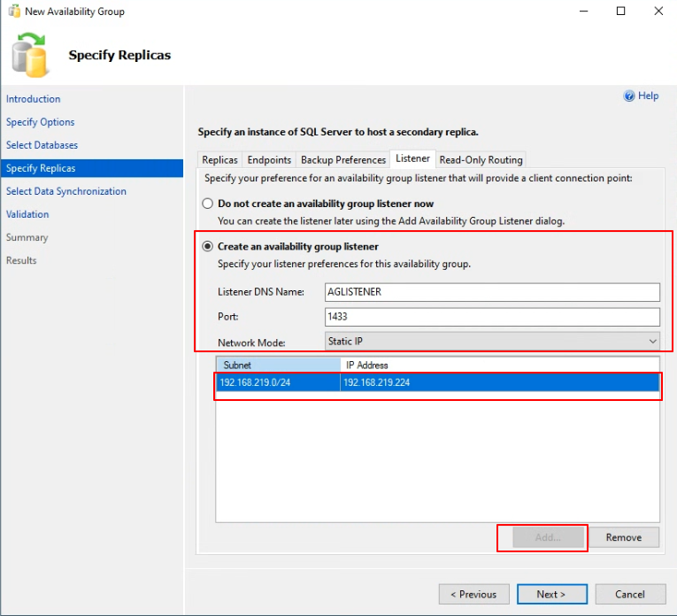
Task: Minimize the New Availability Group window
Action: [584, 12]
